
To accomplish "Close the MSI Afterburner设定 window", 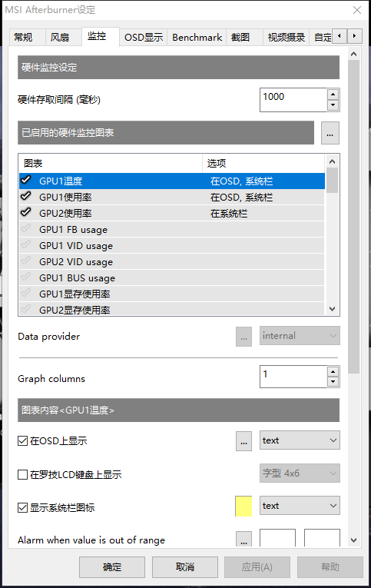I will [x=357, y=10].
